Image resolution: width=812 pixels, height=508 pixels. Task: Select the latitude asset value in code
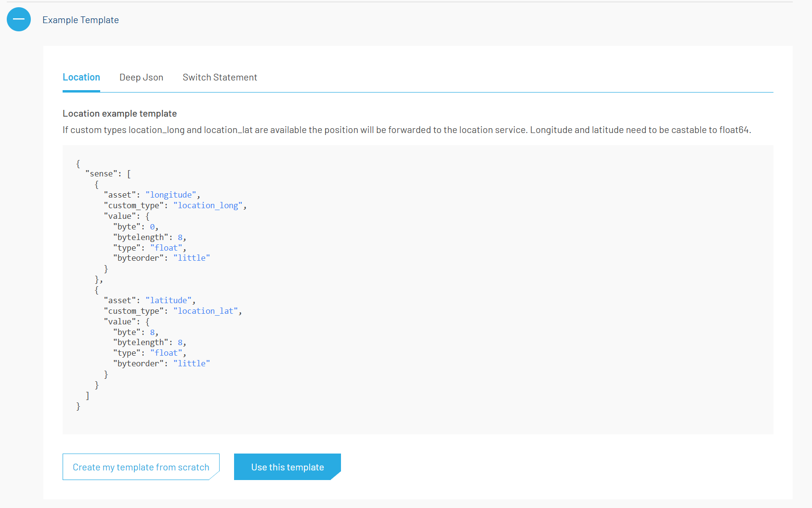click(169, 300)
